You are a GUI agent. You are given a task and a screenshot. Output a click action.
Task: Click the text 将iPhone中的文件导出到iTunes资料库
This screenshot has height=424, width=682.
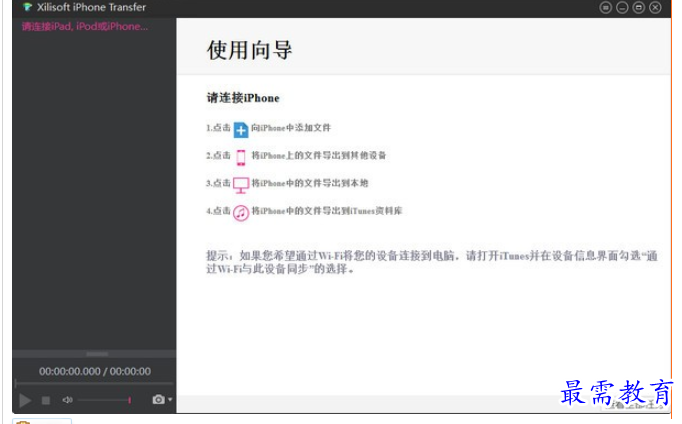pos(327,211)
